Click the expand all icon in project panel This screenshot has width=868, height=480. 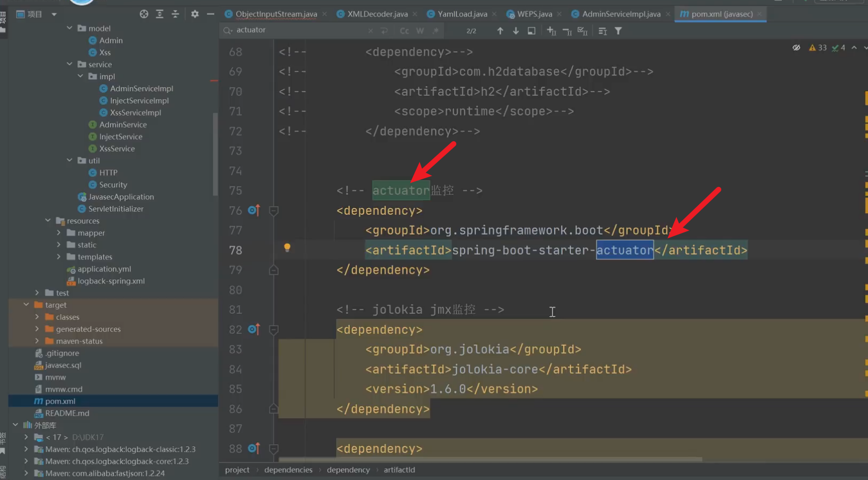coord(160,14)
